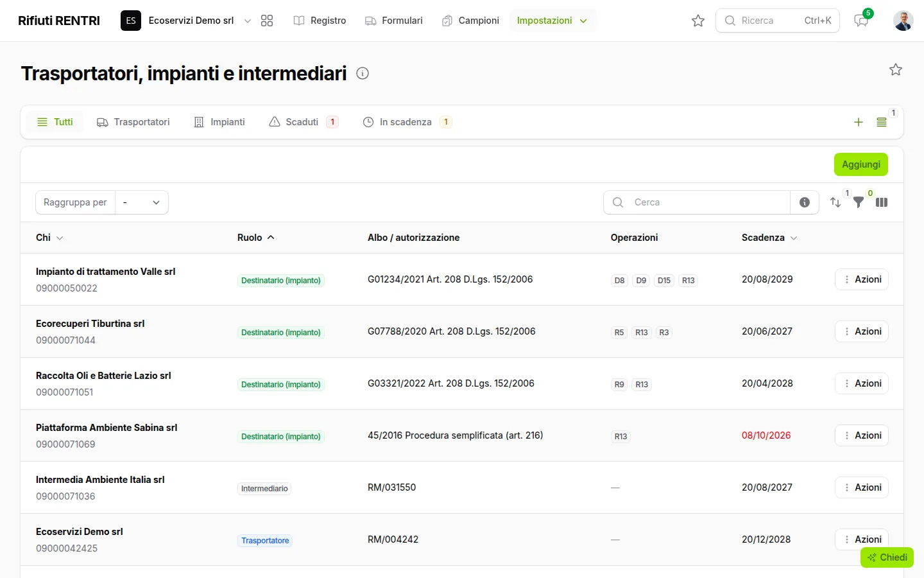The image size is (924, 578).
Task: Click the ES company logo badge
Action: 131,21
